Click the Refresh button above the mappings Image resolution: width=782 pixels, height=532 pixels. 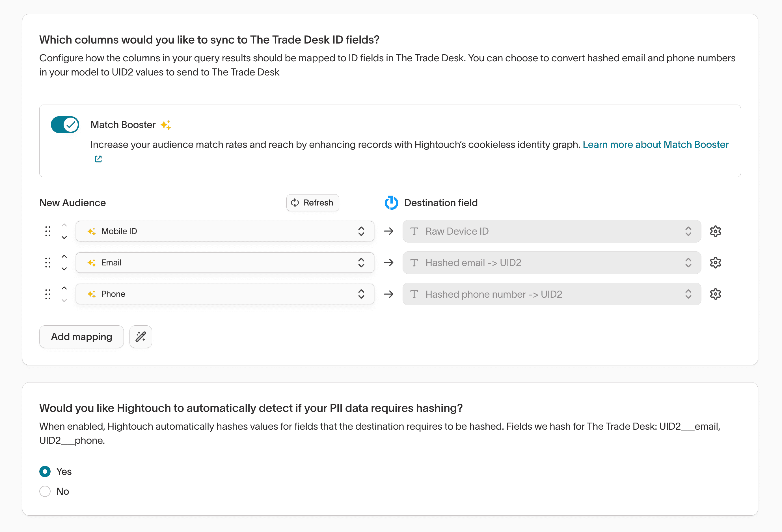click(x=312, y=203)
